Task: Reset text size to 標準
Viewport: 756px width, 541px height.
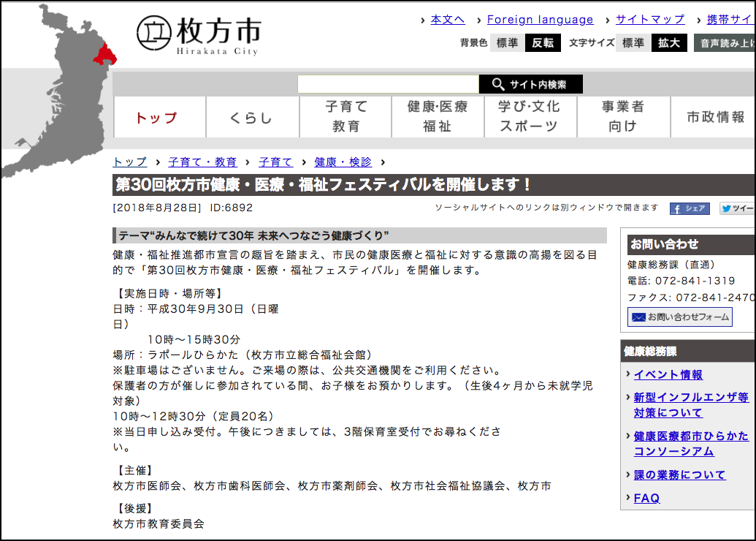Action: 633,42
